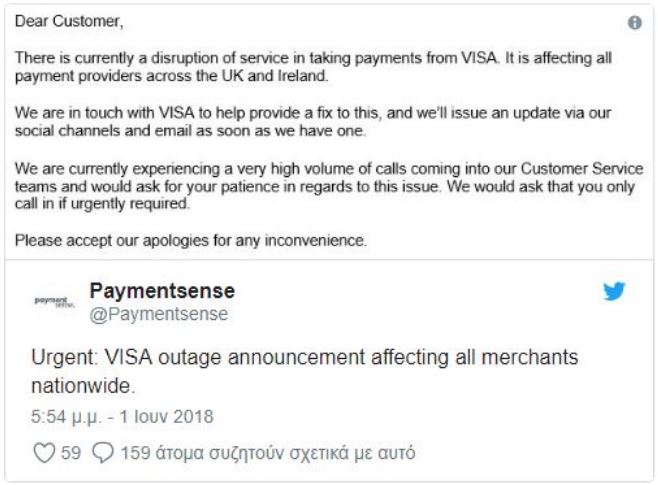Click the 'We are in touch with VISA' paragraph

tap(313, 122)
